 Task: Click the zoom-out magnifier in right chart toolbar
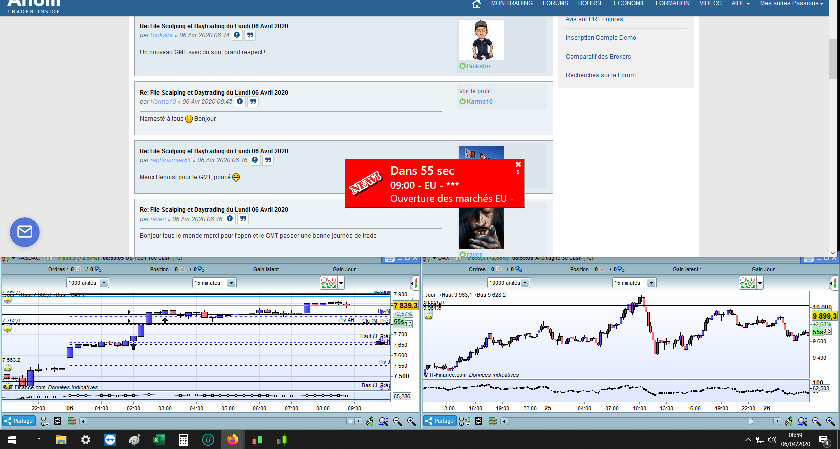pyautogui.click(x=816, y=422)
